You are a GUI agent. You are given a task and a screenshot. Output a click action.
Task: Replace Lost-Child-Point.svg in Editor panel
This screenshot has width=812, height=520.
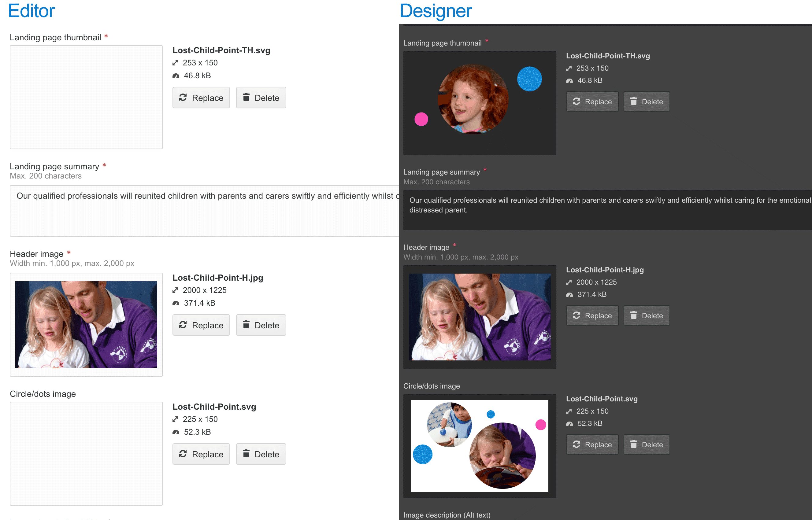[x=201, y=454]
